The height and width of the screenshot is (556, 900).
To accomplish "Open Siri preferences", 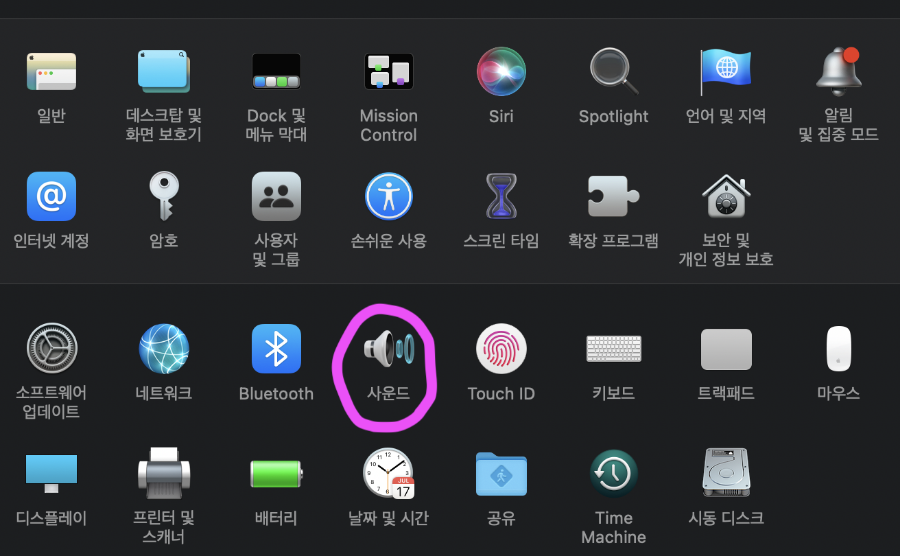I will (501, 72).
